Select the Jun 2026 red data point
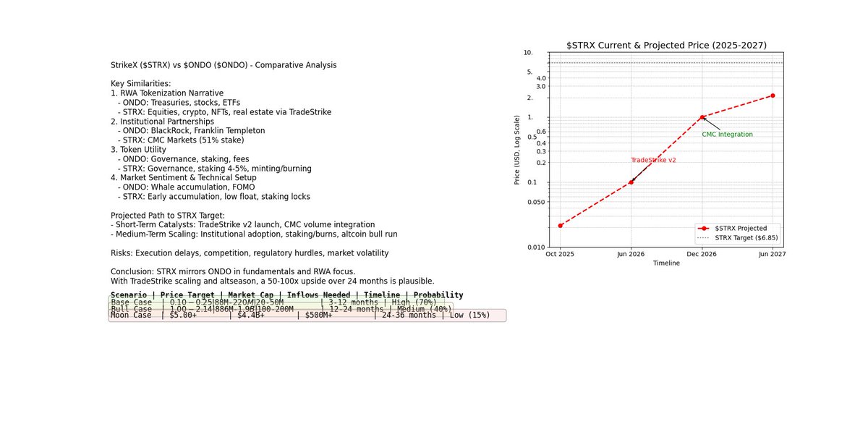The width and height of the screenshot is (868, 437). (631, 182)
